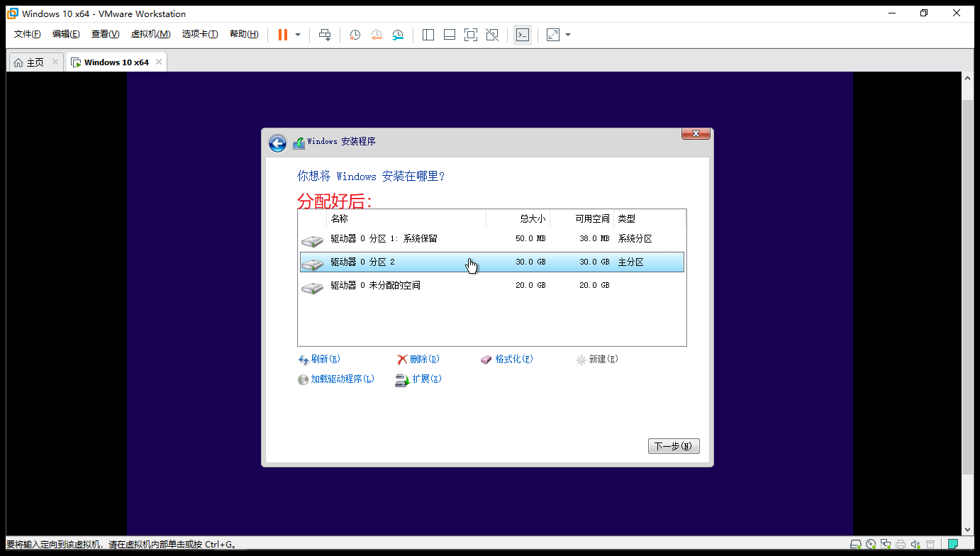
Task: Click the 30.0 GB total size of 分区 2
Action: click(530, 262)
